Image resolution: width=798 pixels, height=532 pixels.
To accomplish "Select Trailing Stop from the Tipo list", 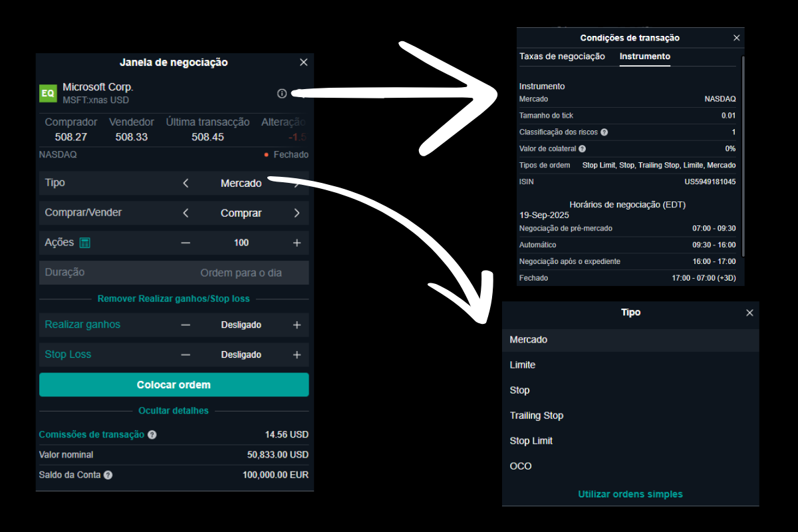I will click(x=537, y=416).
